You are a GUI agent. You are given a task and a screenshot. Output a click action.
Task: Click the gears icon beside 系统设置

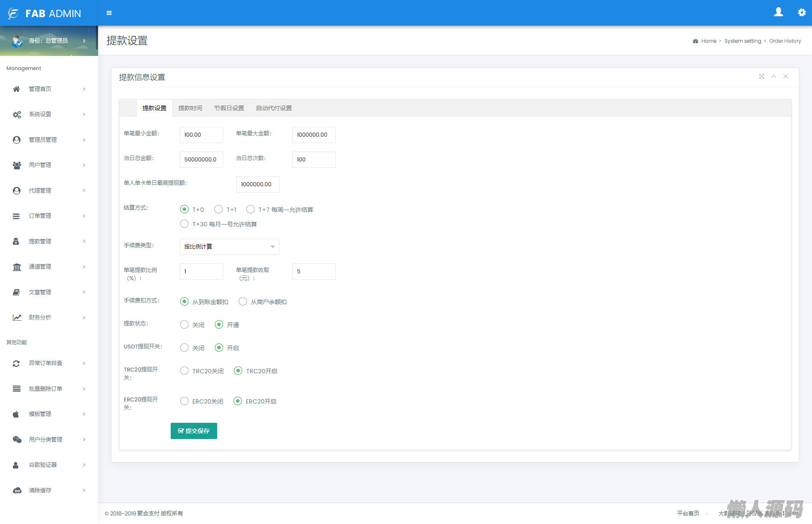click(x=17, y=114)
